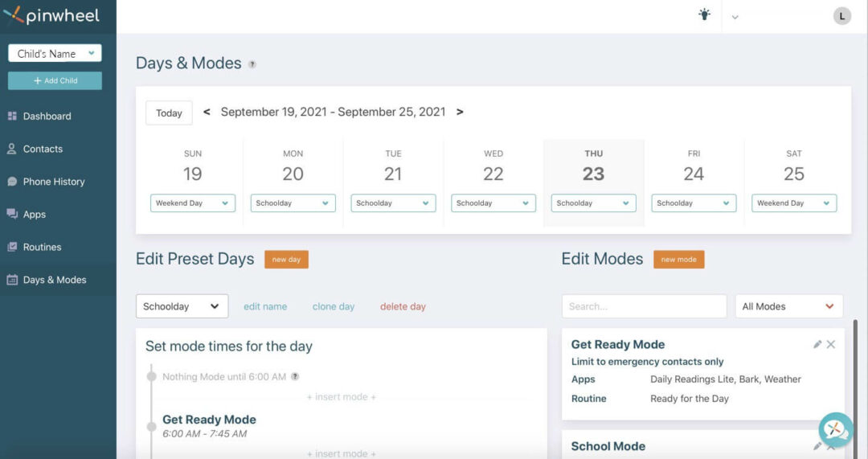Navigate to Phone History in sidebar
868x459 pixels.
[x=53, y=182]
